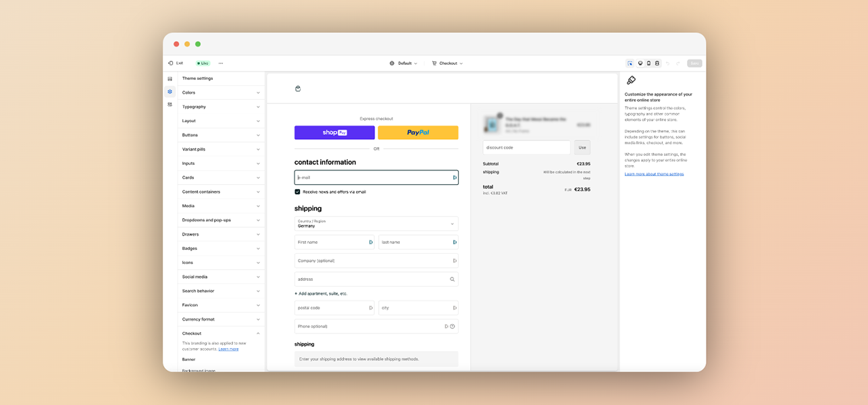Expand the Media settings section
The width and height of the screenshot is (868, 405).
pyautogui.click(x=221, y=206)
